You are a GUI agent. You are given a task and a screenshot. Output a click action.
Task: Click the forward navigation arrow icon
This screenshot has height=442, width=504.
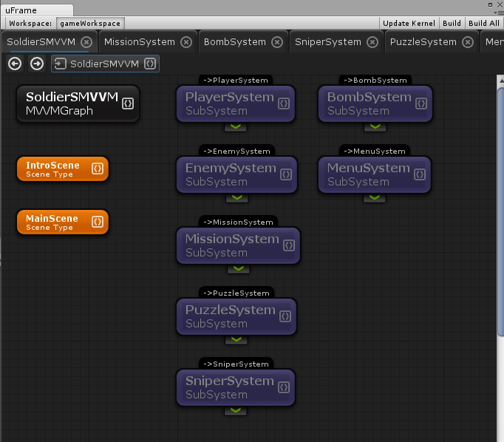(x=36, y=64)
